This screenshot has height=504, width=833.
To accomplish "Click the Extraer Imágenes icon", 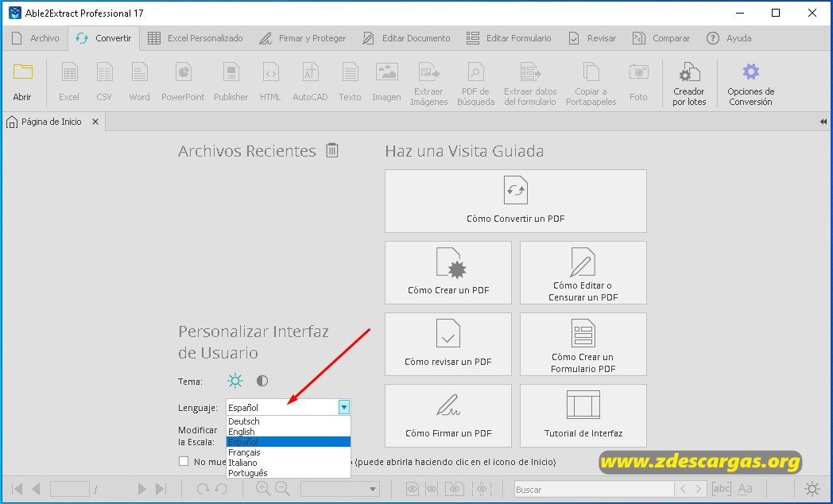I will [429, 72].
